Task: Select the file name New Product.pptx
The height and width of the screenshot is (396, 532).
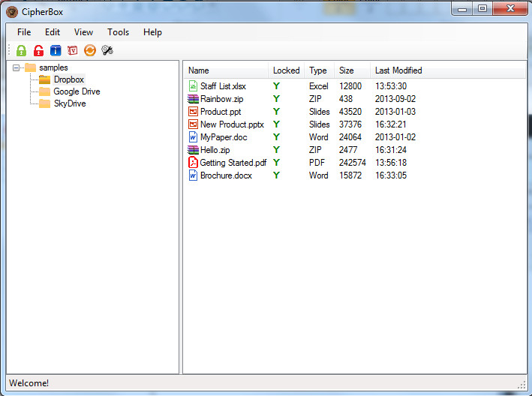Action: tap(232, 124)
